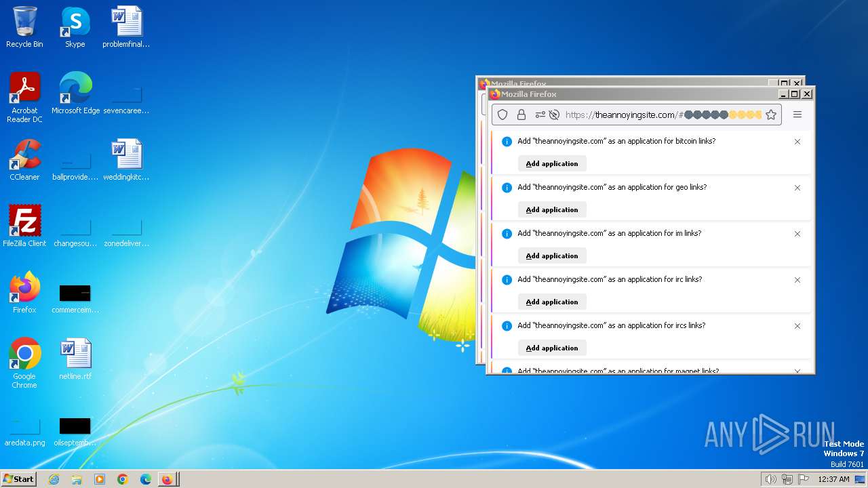Select the Skype desktop shortcut
Image resolution: width=868 pixels, height=488 pixels.
tap(75, 27)
